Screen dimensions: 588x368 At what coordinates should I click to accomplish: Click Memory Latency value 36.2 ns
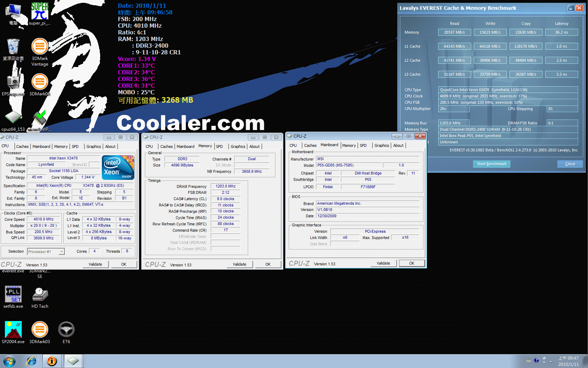click(x=561, y=32)
